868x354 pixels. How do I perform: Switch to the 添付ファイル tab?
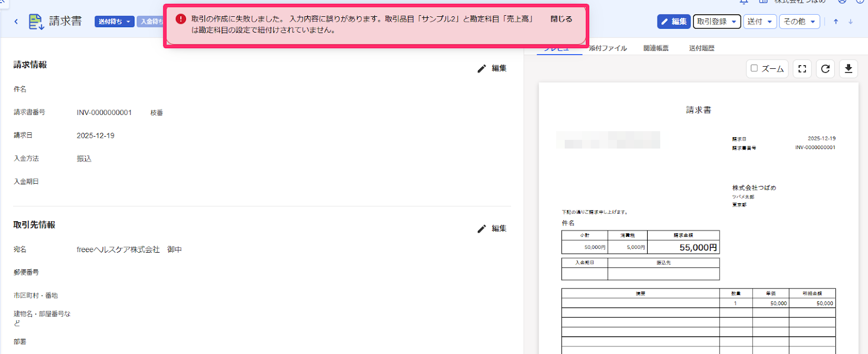[x=608, y=48]
